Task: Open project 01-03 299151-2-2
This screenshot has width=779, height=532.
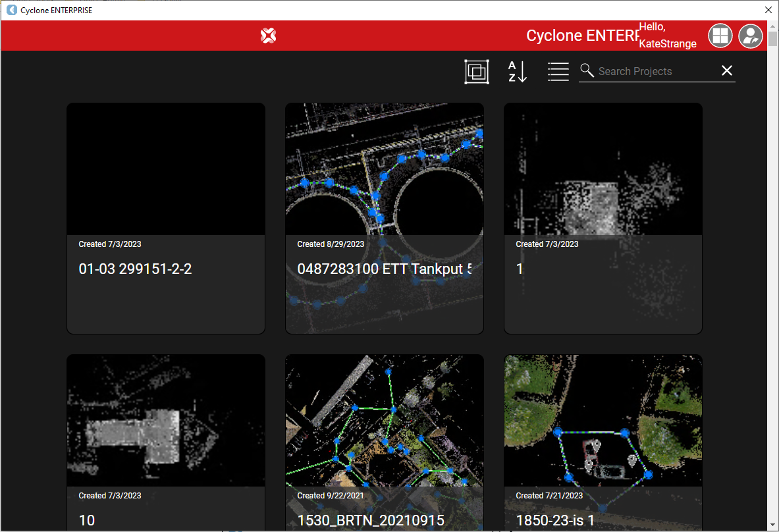Action: [x=166, y=218]
